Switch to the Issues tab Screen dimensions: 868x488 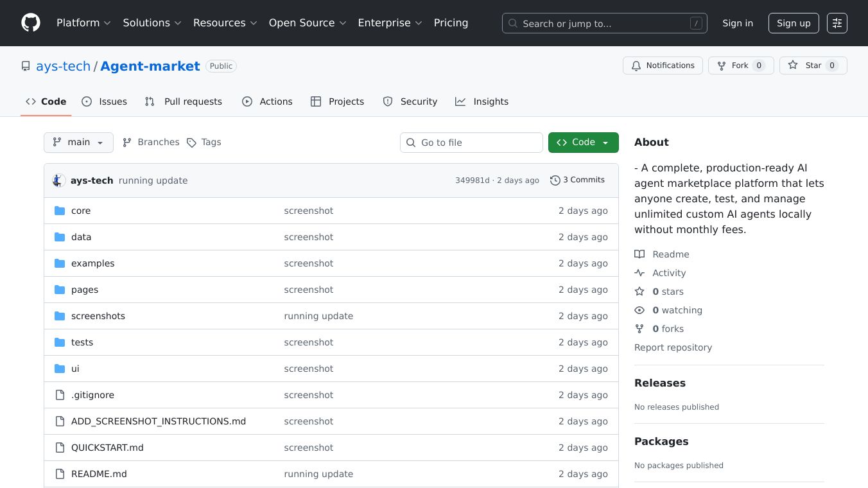point(105,101)
